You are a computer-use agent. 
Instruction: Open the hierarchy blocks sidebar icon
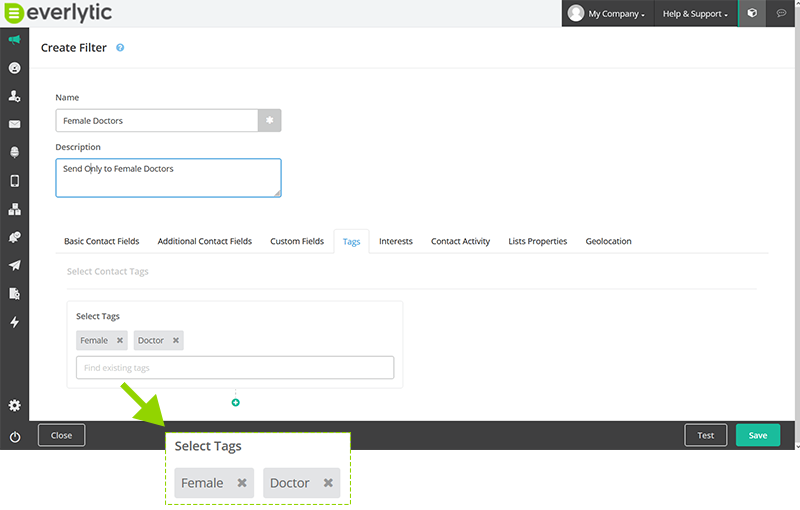point(14,209)
